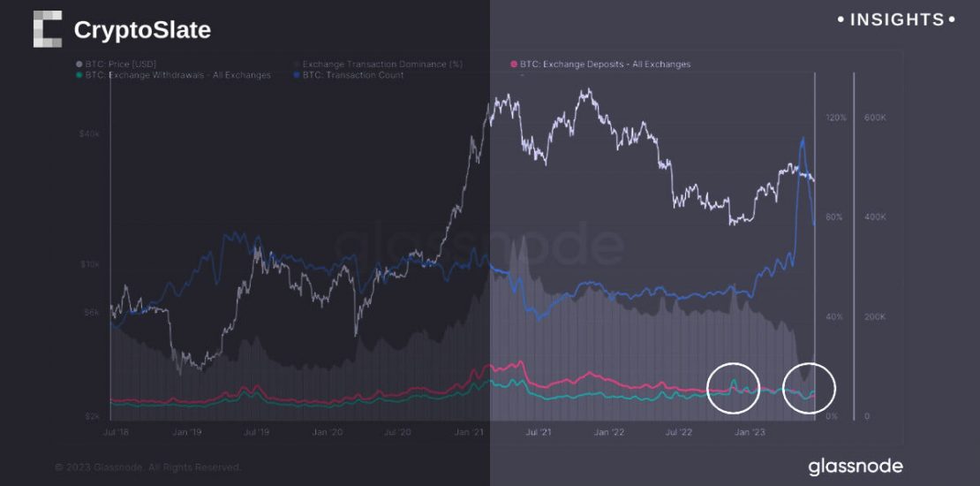Click the Jan '23 x-axis date label
The image size is (980, 486).
point(750,432)
